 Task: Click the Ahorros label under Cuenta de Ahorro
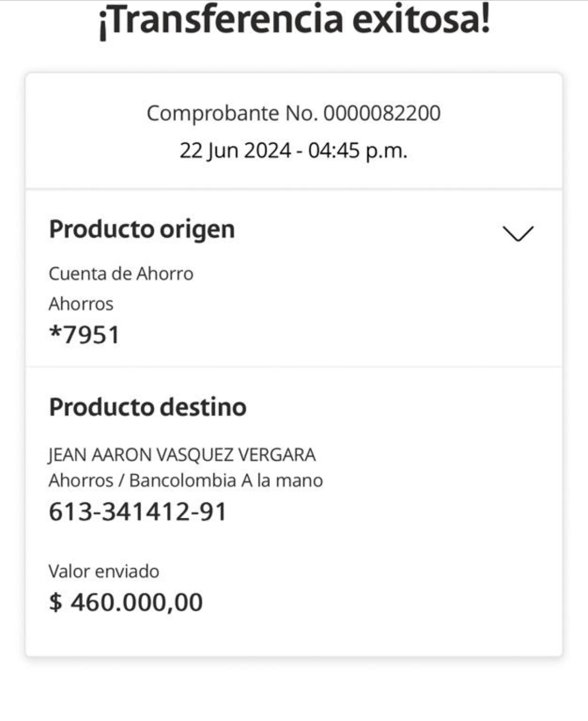pos(81,304)
